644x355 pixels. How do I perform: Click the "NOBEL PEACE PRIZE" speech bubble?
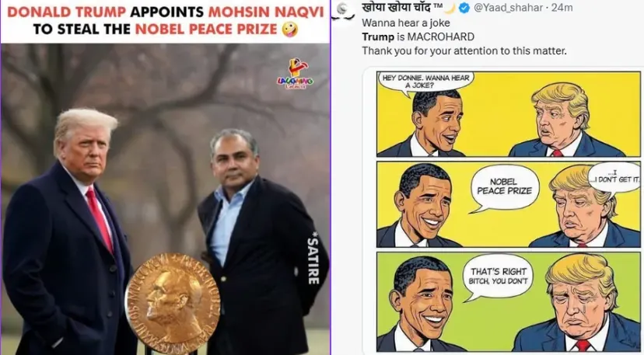(504, 187)
